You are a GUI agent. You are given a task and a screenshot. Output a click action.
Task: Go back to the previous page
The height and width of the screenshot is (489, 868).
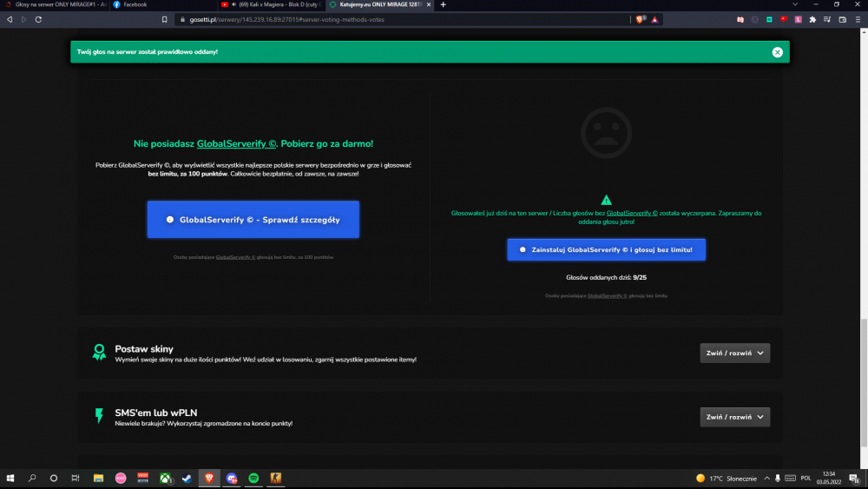[10, 19]
